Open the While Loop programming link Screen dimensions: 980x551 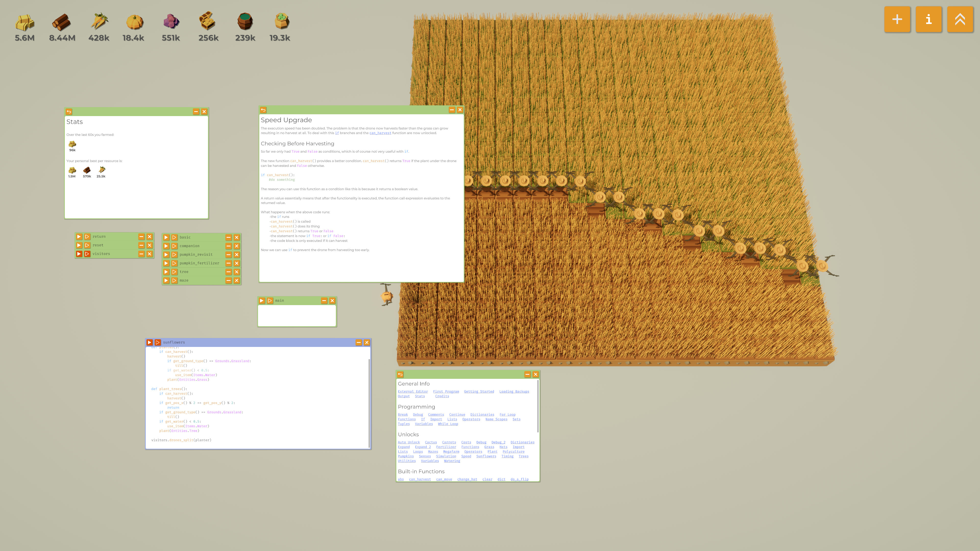448,424
